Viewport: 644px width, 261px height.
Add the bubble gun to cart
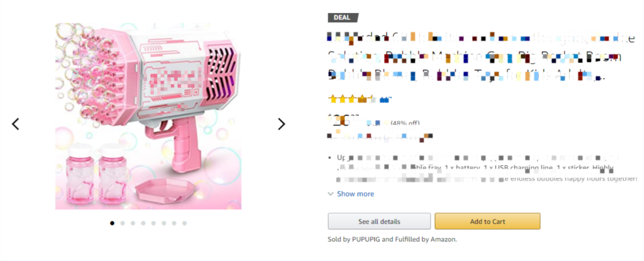pos(487,222)
